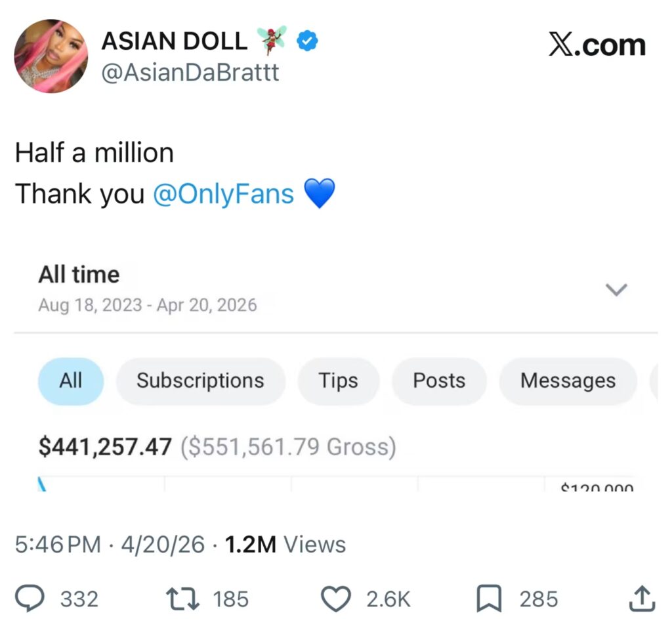Click the blue verified badge
Image resolution: width=672 pixels, height=628 pixels.
pos(307,42)
